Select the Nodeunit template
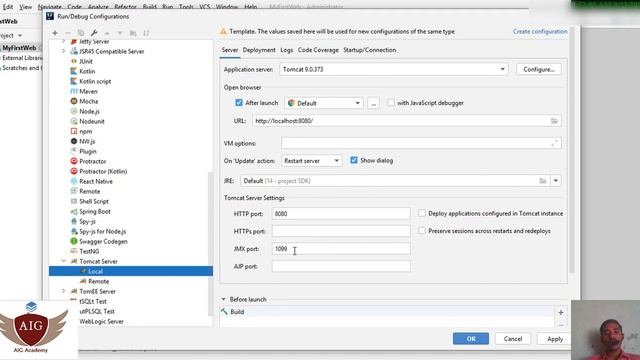Viewport: 640px width, 360px height. click(x=92, y=121)
